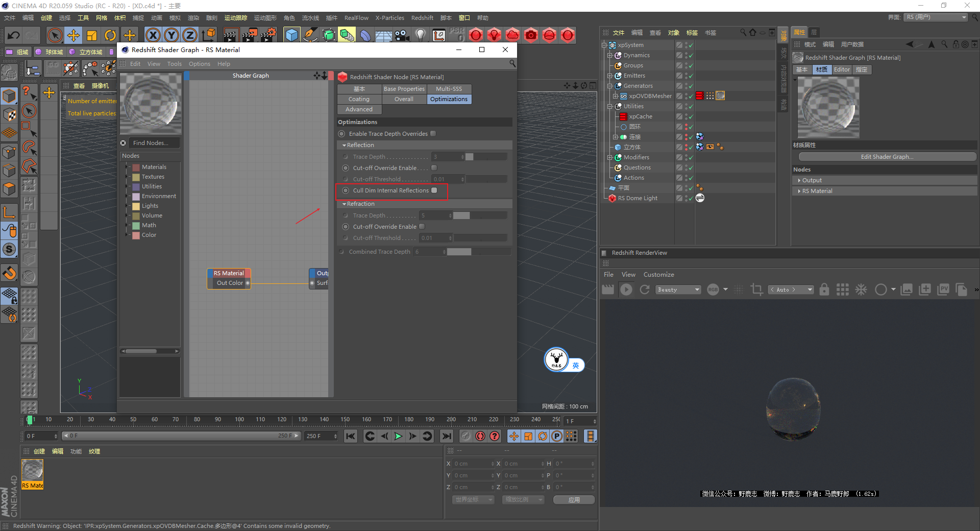Click the Go to End of animation button
Image resolution: width=980 pixels, height=531 pixels.
447,436
